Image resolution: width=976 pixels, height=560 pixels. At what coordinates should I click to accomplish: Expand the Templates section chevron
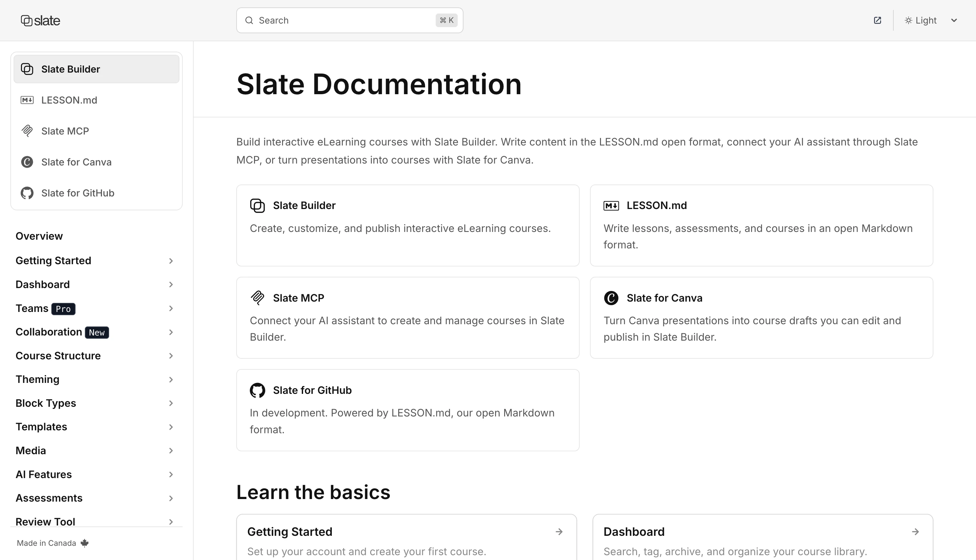[x=171, y=427]
